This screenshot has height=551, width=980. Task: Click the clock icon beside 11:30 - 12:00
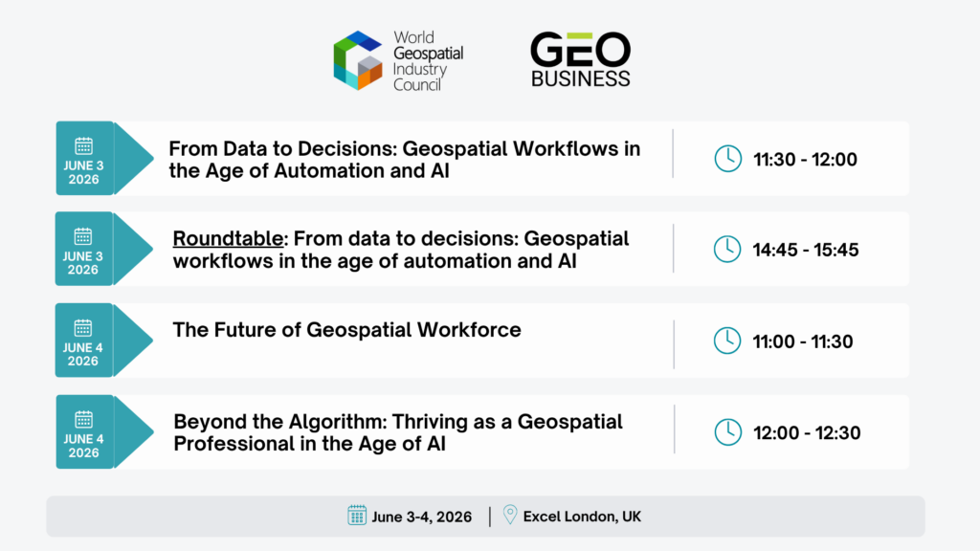coord(728,159)
